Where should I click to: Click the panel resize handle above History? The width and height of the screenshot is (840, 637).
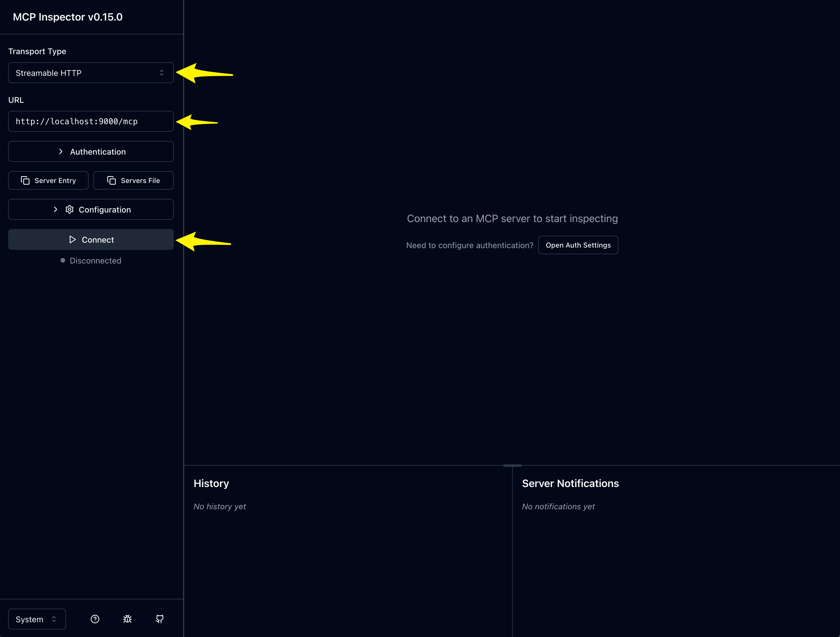512,465
